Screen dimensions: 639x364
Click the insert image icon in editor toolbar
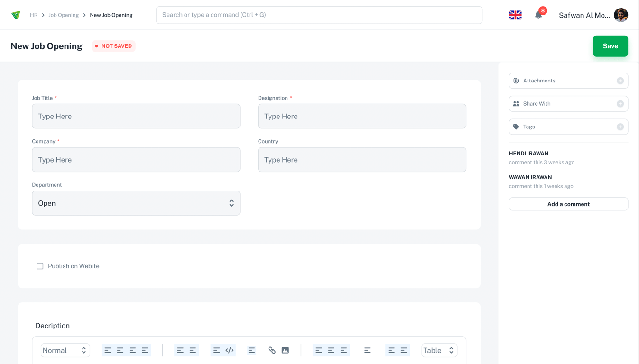[x=285, y=350]
